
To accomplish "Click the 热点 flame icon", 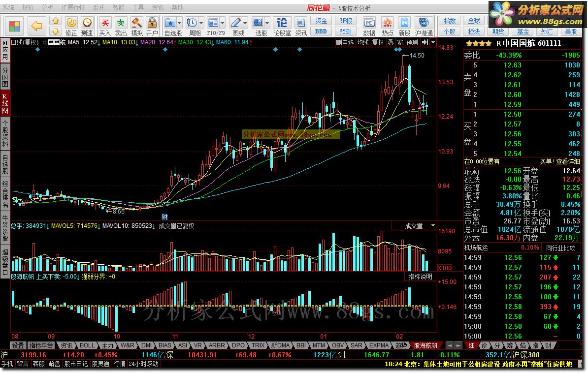I will coord(388,23).
